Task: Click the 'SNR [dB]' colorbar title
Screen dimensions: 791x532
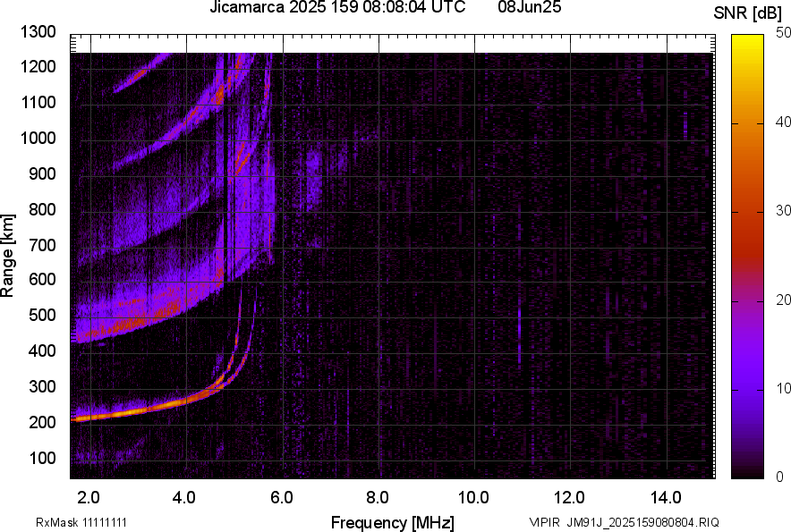Action: (748, 13)
